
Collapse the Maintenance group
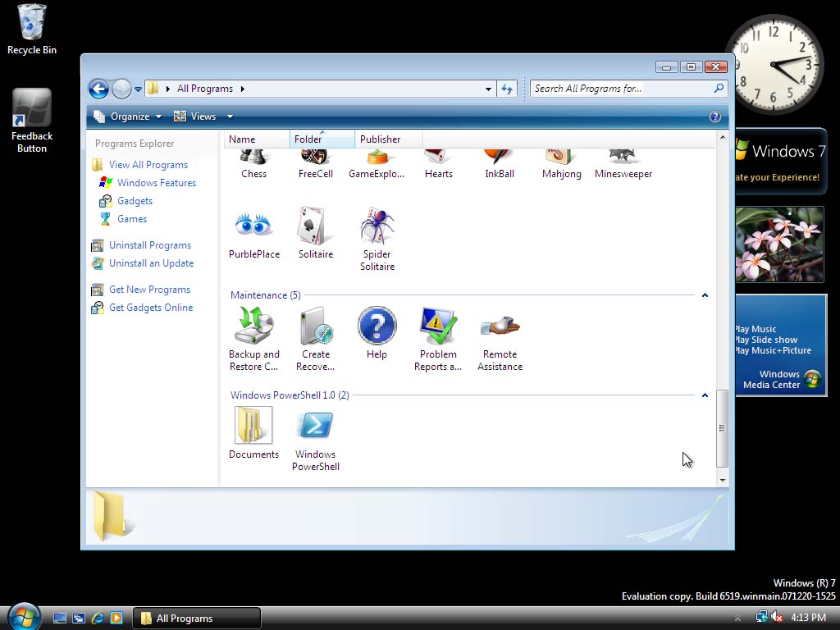coord(705,295)
